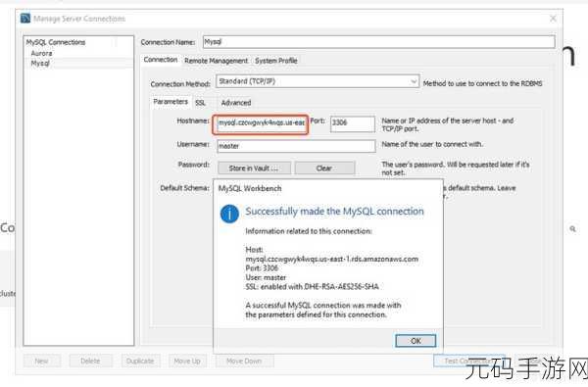
Task: Click the MySQL Connections list header
Action: tap(56, 42)
